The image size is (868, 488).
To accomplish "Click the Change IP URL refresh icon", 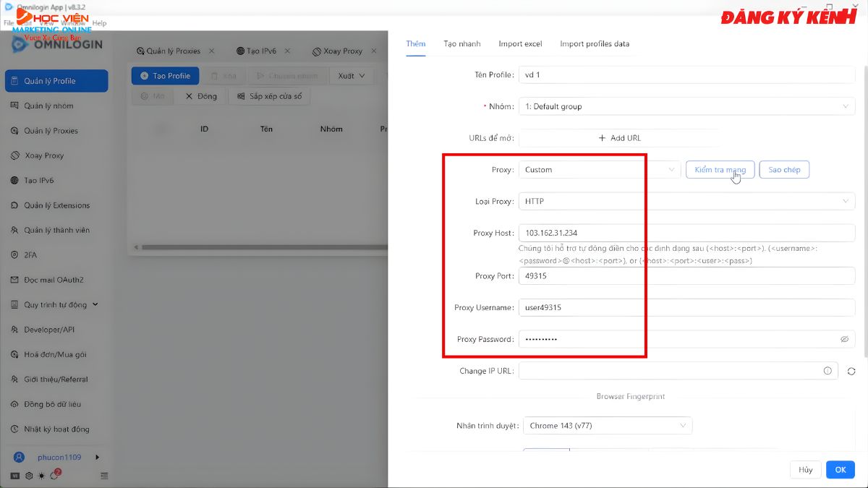I will [x=851, y=371].
